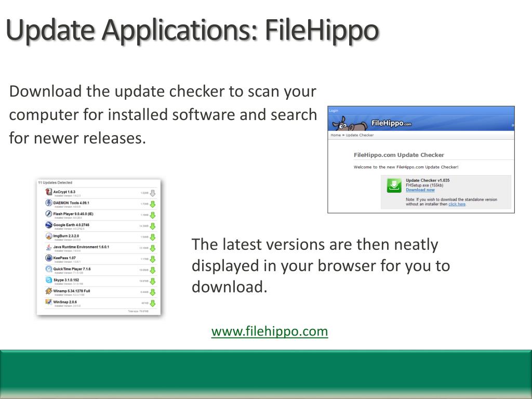Image resolution: width=532 pixels, height=399 pixels.
Task: Click the '11 Updates Detected' heading
Action: [55, 182]
